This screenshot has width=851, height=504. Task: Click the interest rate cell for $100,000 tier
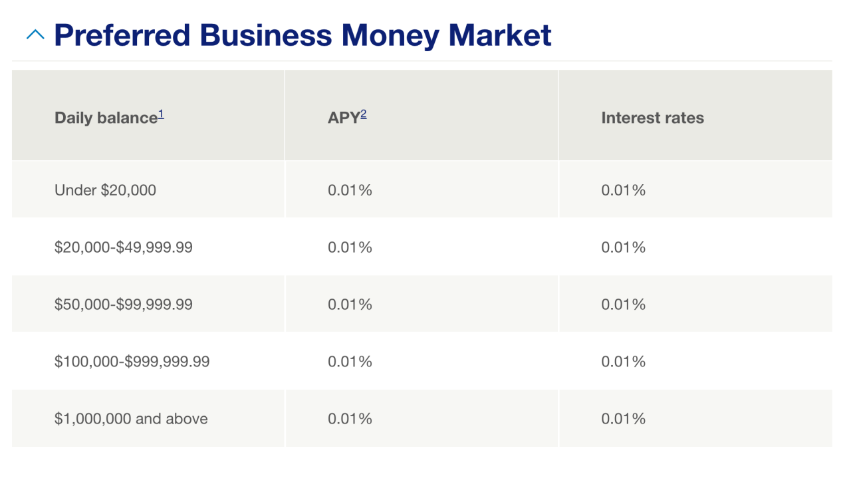coord(623,362)
